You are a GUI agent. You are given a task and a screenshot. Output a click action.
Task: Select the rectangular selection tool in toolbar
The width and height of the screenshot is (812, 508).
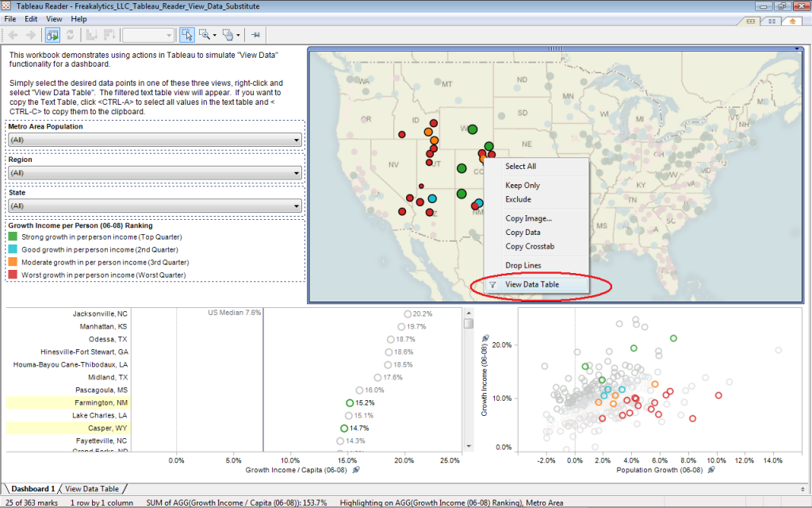coord(186,34)
